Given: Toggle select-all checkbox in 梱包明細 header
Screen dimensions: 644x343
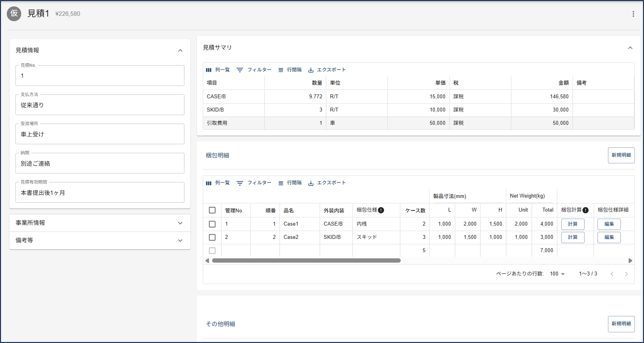Looking at the screenshot, I should click(212, 210).
